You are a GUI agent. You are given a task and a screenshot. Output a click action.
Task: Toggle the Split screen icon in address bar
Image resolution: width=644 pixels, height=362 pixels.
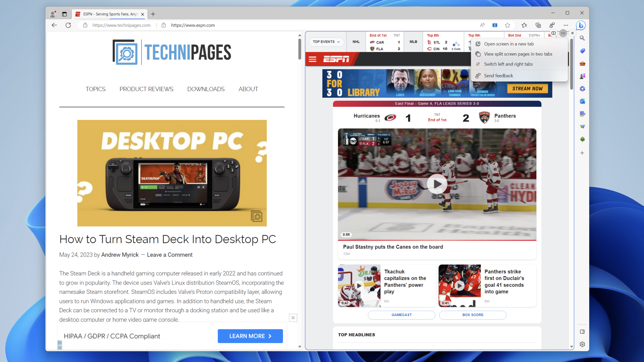tap(495, 25)
